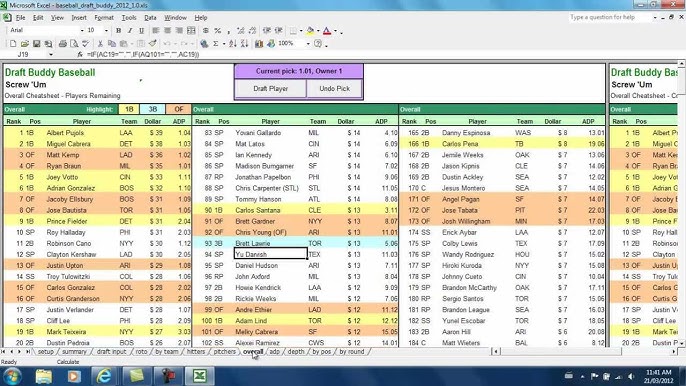Screen dimensions: 686x386
Task: Run the Spelling check icon
Action: coord(86,43)
